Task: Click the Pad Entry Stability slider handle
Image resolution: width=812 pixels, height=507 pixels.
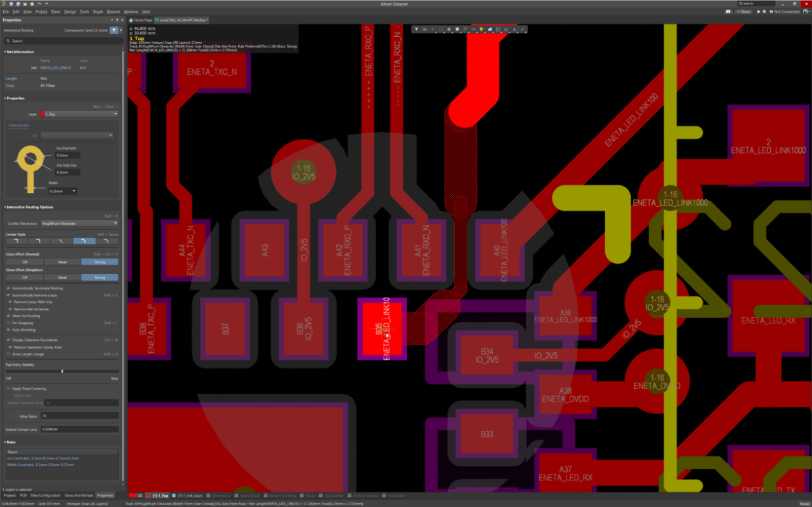Action: pyautogui.click(x=62, y=371)
